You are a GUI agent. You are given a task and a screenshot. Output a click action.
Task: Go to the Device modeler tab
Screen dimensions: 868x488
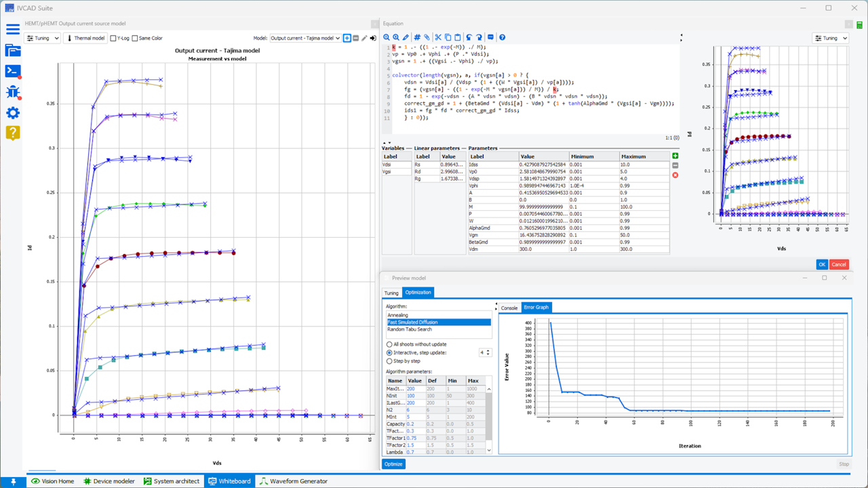pos(110,481)
